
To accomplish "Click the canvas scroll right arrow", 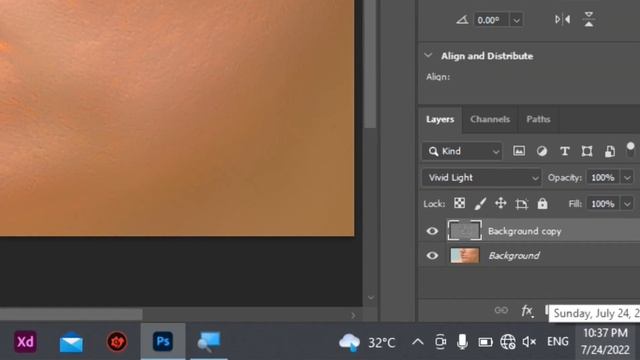I will click(x=353, y=315).
